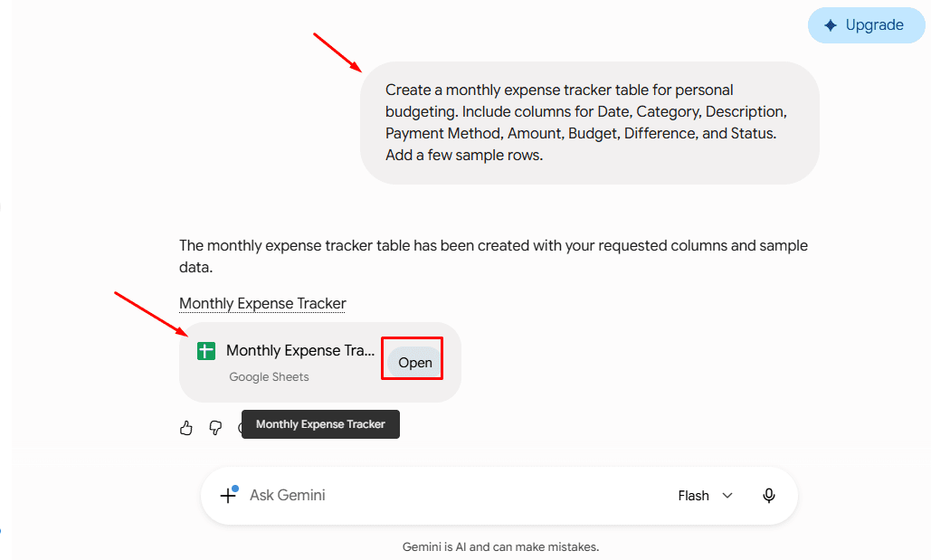Viewport: 931px width, 560px height.
Task: Give thumbs up to the response
Action: pyautogui.click(x=185, y=428)
